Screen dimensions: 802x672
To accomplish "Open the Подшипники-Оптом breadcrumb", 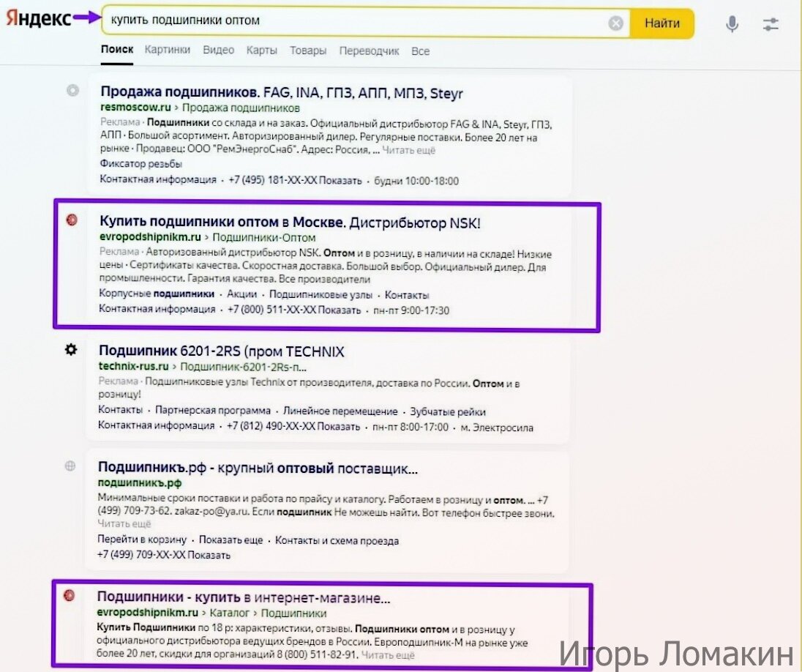I will tap(264, 237).
